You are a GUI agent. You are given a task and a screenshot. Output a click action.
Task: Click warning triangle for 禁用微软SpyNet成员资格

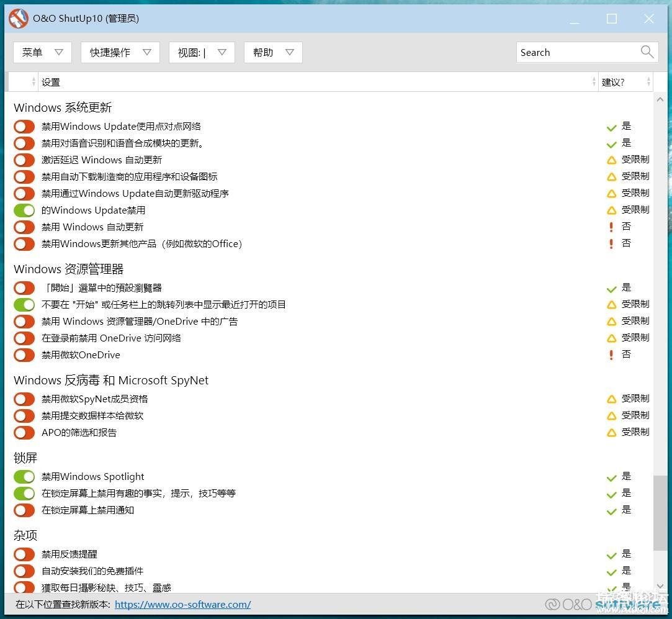point(612,399)
